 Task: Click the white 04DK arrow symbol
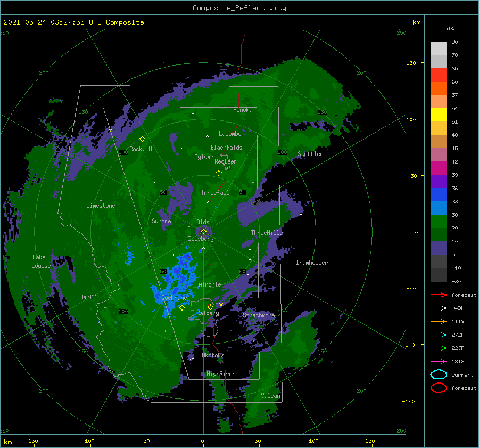pyautogui.click(x=439, y=308)
